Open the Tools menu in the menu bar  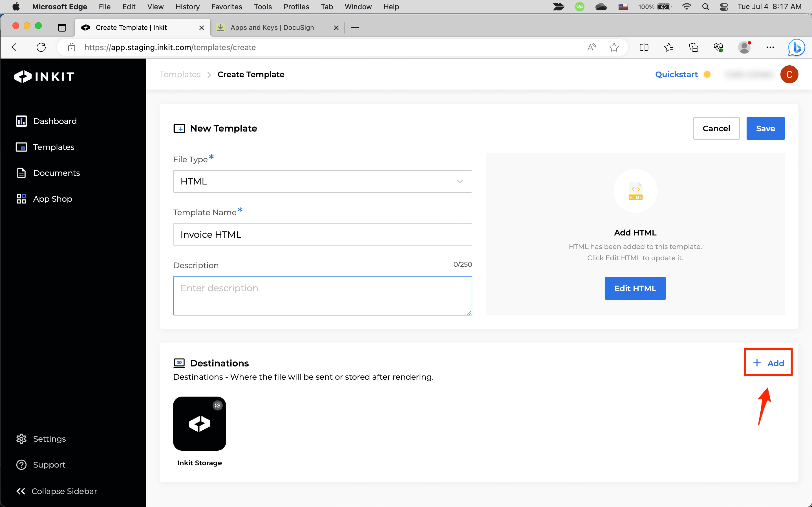pos(263,6)
